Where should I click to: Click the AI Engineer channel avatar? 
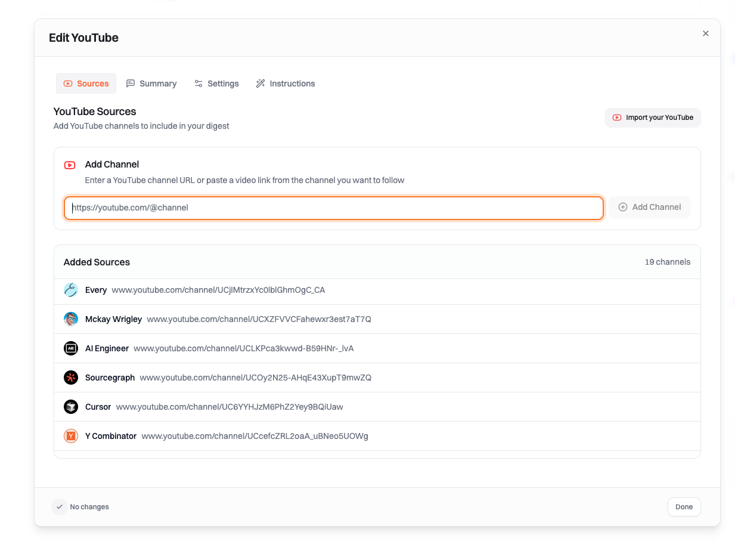pyautogui.click(x=71, y=348)
